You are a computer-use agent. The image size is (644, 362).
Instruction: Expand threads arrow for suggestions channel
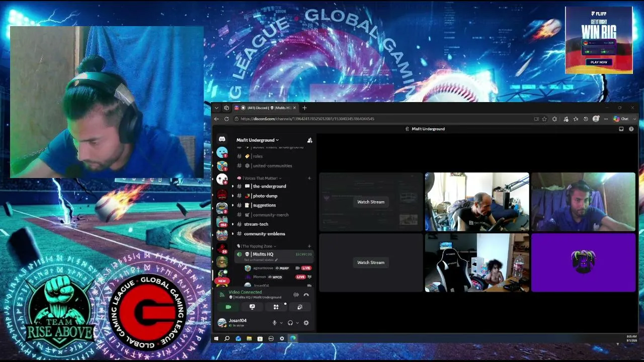(232, 205)
